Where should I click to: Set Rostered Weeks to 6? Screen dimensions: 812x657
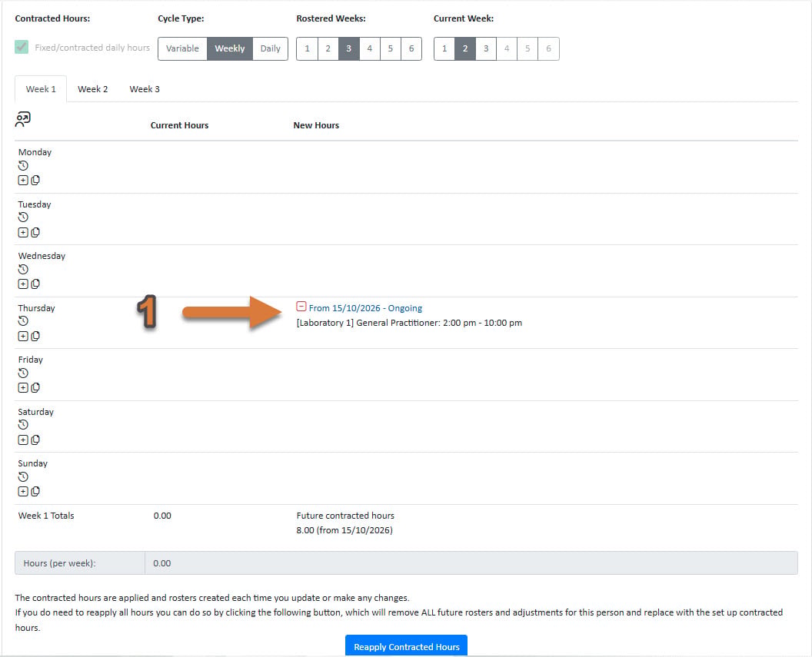411,48
